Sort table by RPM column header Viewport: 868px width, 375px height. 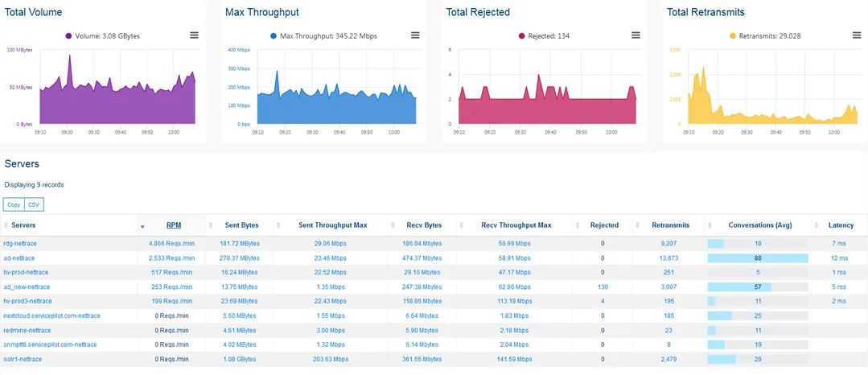tap(173, 225)
